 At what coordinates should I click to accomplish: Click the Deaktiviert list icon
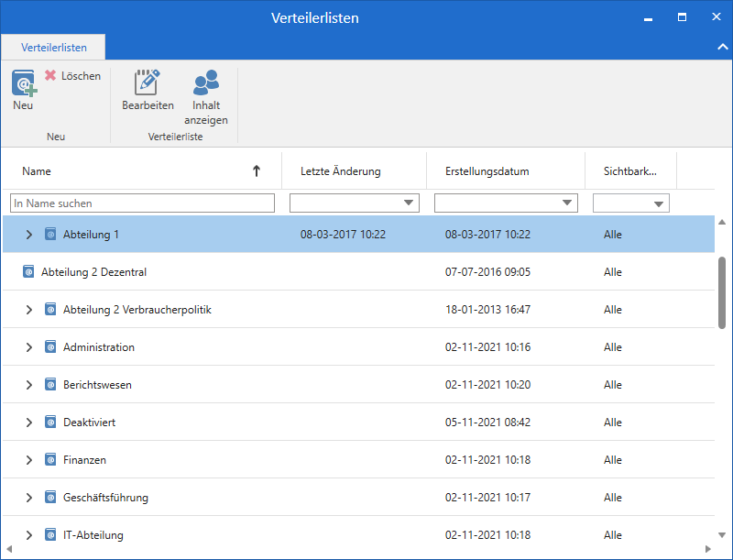[50, 422]
